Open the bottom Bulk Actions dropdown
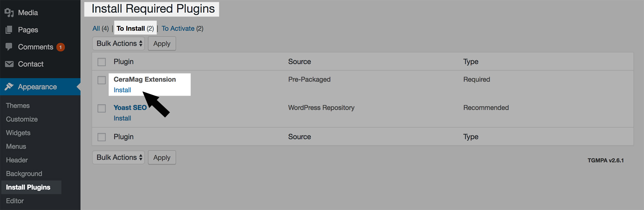644x210 pixels. pos(118,157)
